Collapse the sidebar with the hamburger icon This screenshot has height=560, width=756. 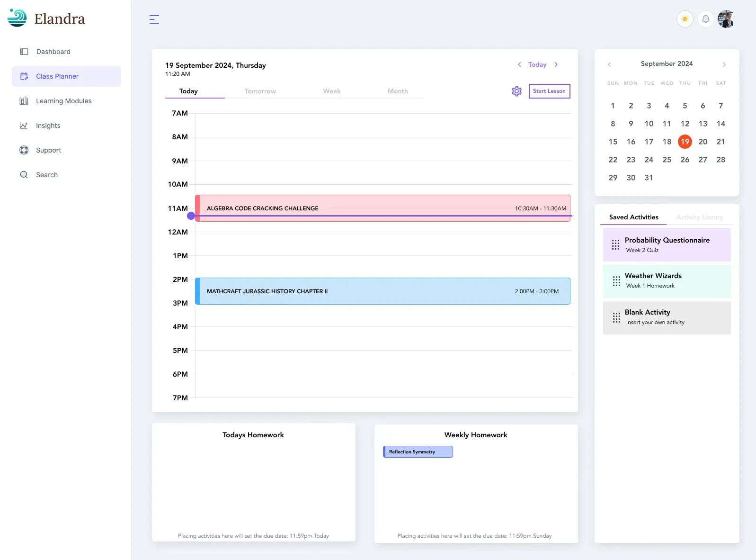click(x=154, y=19)
